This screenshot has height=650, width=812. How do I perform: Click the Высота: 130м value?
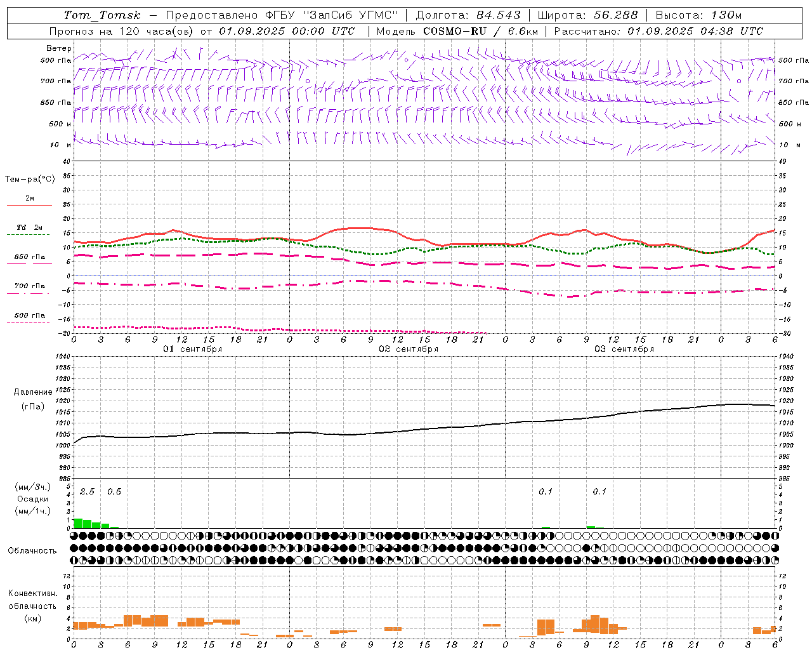[x=698, y=15]
